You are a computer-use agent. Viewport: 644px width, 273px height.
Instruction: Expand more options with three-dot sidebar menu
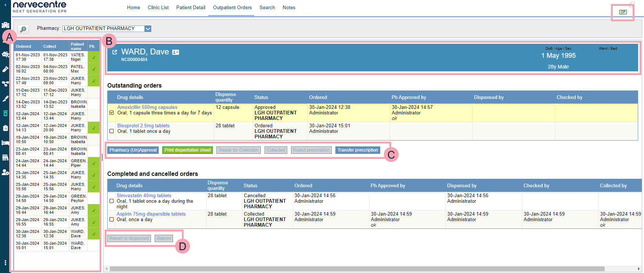coord(5,263)
